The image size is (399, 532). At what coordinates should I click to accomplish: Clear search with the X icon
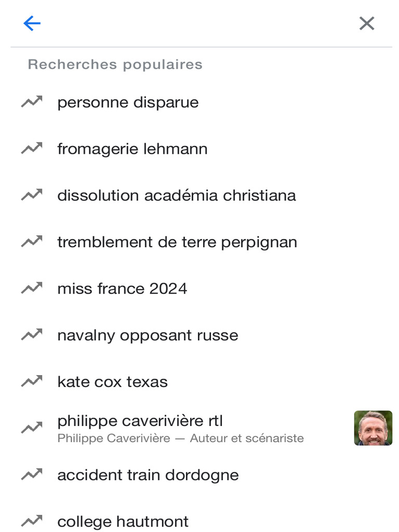(x=367, y=23)
